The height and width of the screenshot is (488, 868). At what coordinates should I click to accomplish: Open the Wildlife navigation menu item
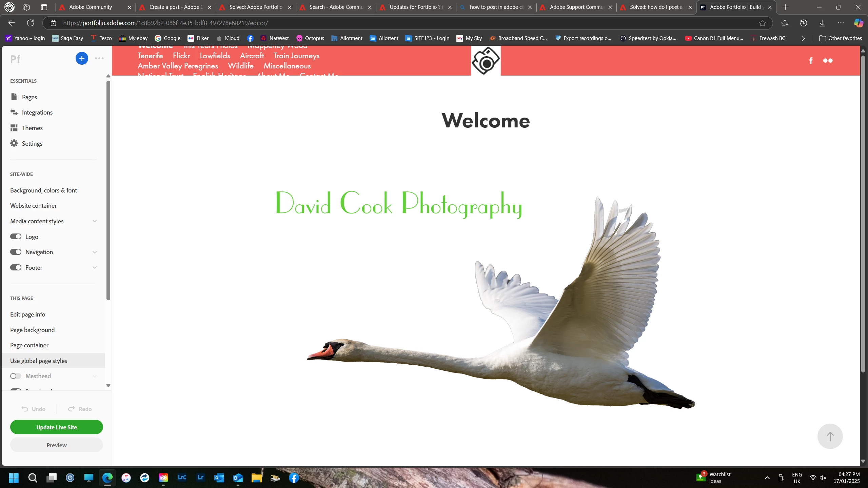pos(240,66)
